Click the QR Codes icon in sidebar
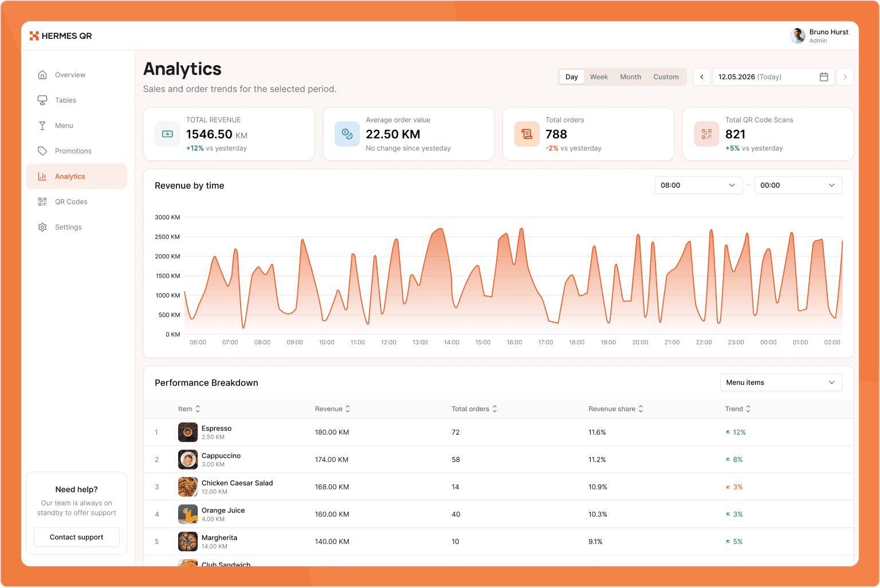The width and height of the screenshot is (880, 588). pyautogui.click(x=42, y=202)
